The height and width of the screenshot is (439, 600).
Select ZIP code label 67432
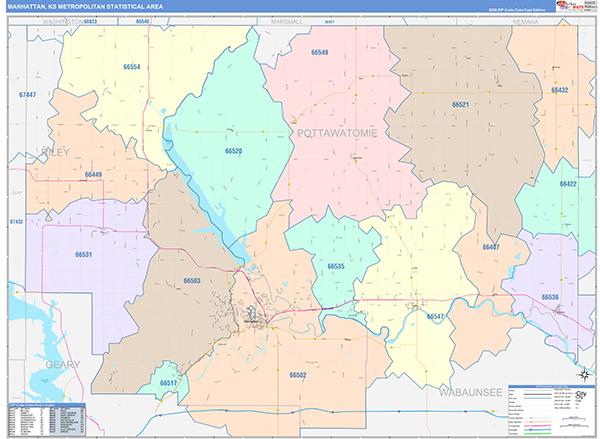[16, 222]
